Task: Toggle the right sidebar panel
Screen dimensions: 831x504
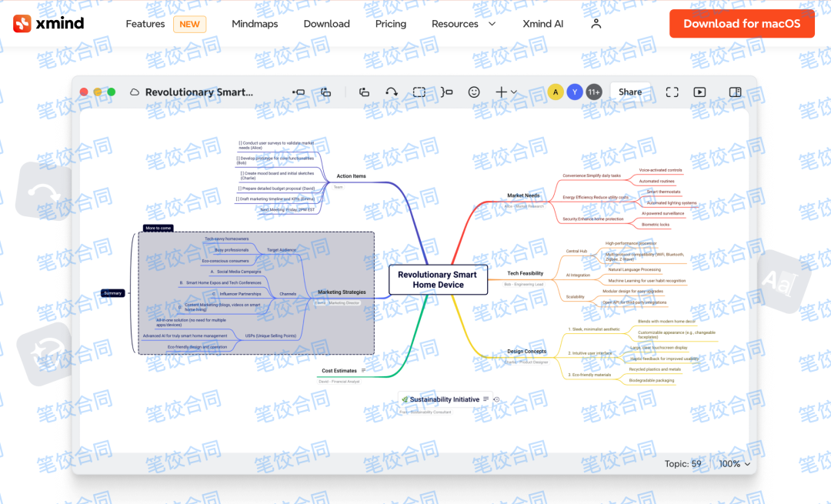Action: point(735,92)
